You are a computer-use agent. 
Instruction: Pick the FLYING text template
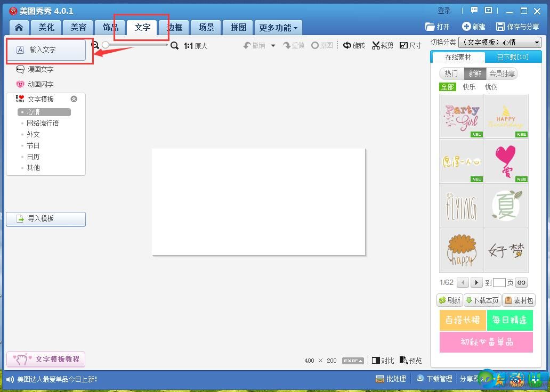[461, 206]
